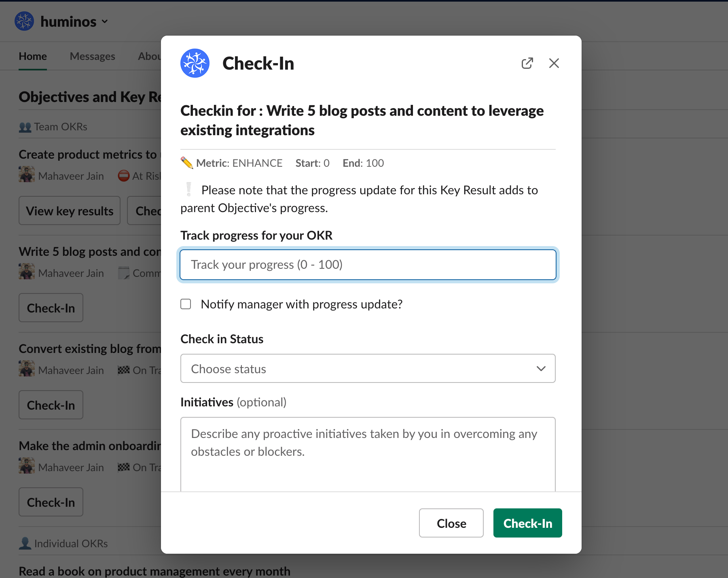Click the Close button in the dialog footer
Viewport: 728px width, 578px height.
[x=451, y=523]
